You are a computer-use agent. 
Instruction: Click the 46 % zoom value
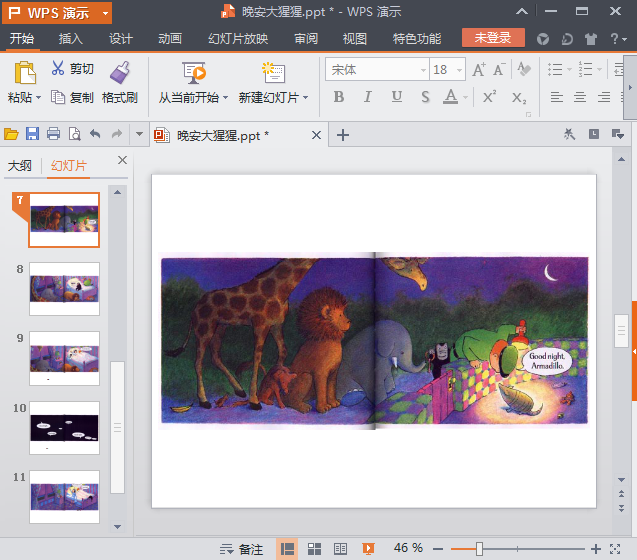408,548
